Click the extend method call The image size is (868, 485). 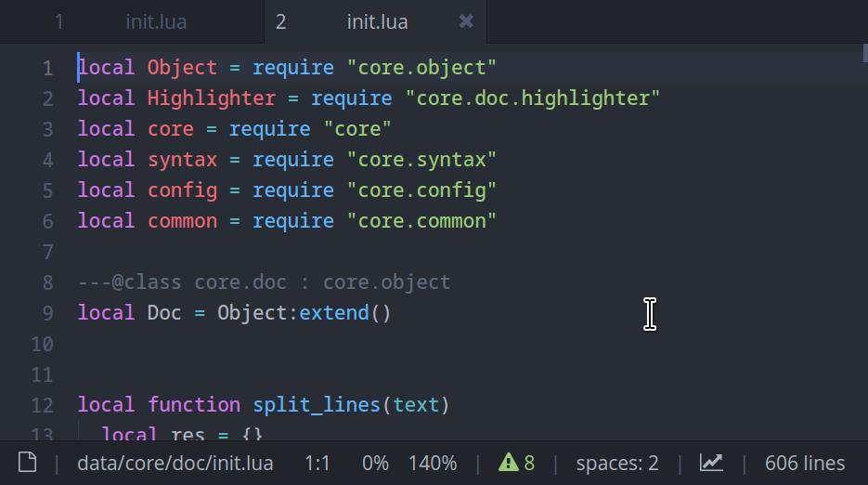click(x=334, y=312)
